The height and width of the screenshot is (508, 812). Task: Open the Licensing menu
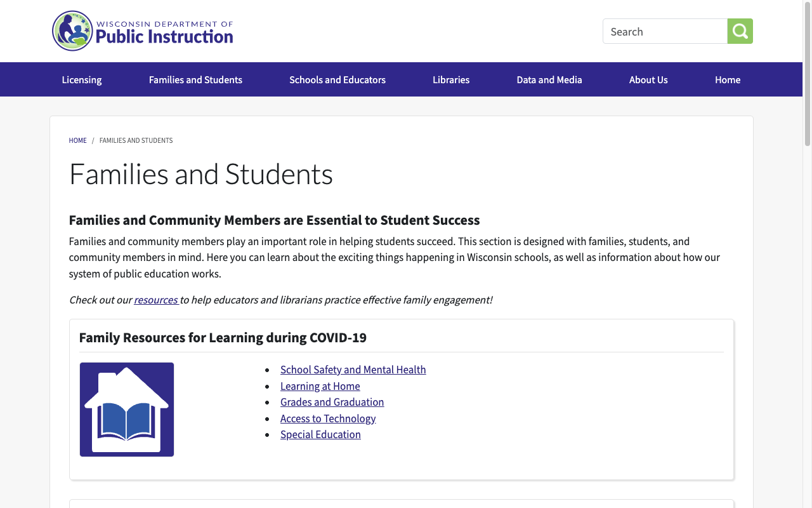82,79
